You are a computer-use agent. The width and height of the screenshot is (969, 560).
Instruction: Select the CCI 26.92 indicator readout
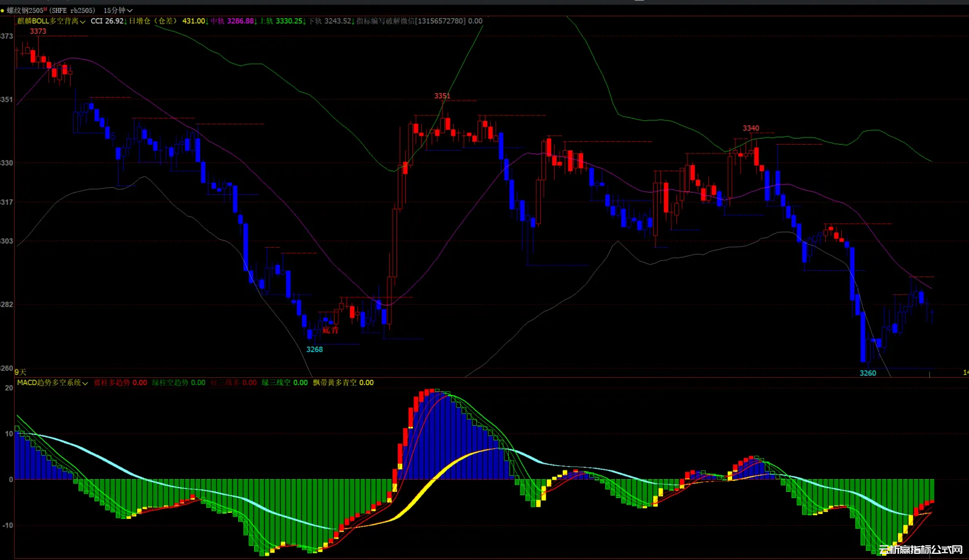click(x=107, y=21)
